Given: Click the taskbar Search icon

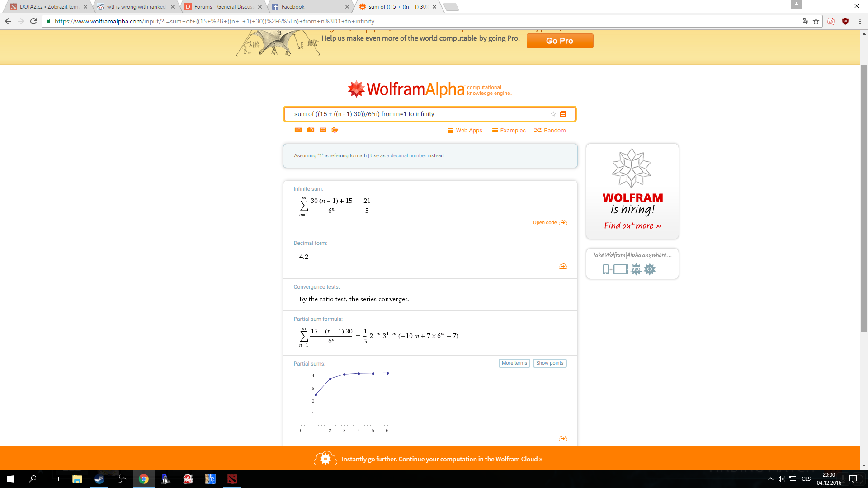Looking at the screenshot, I should coord(33,479).
